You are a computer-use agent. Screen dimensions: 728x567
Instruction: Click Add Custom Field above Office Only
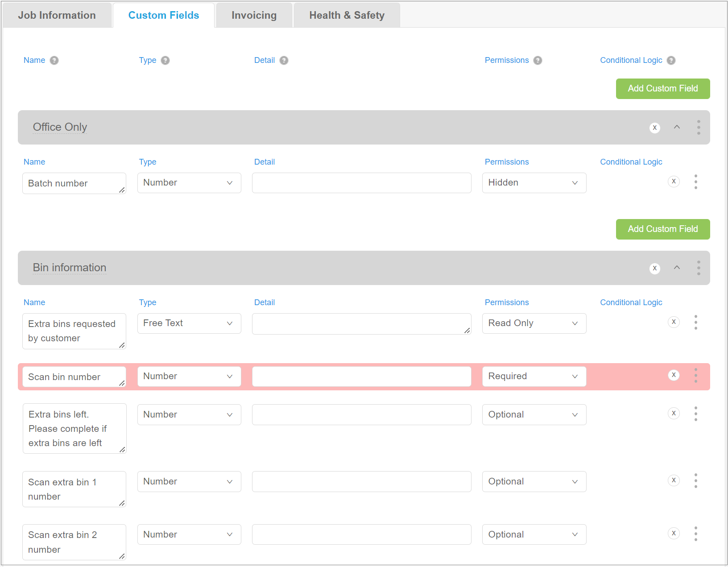pos(662,88)
